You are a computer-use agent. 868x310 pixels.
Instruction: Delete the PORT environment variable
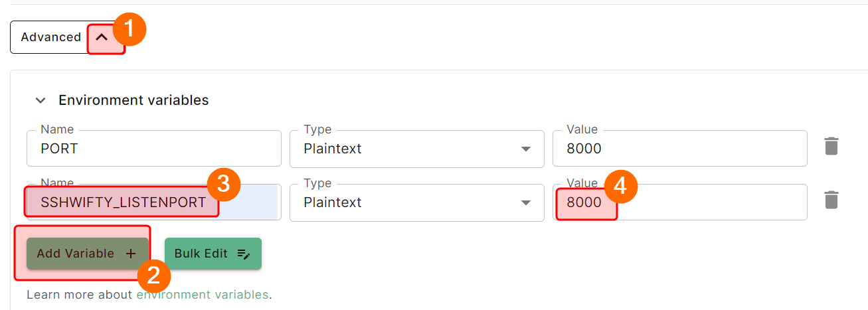click(831, 146)
